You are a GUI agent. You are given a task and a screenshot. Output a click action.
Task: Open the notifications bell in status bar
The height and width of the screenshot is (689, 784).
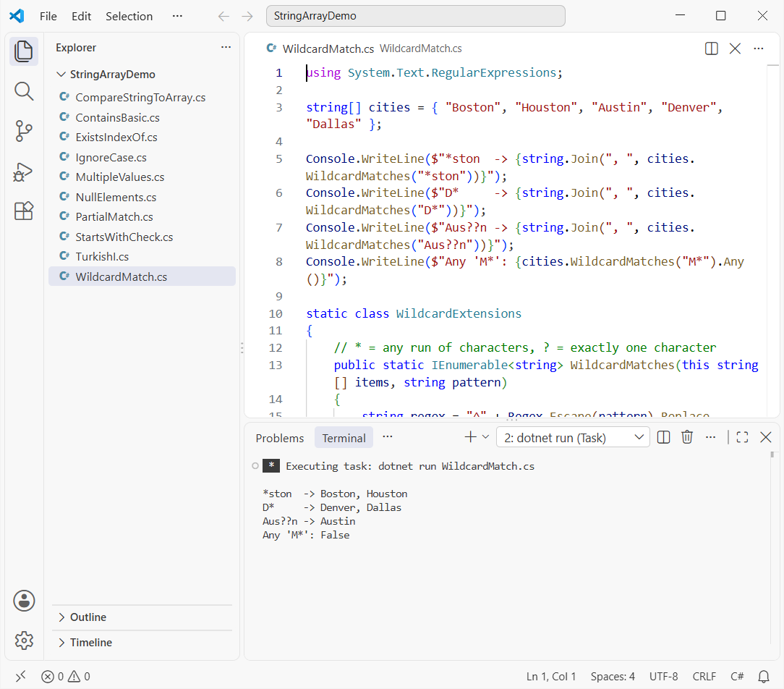pos(764,677)
